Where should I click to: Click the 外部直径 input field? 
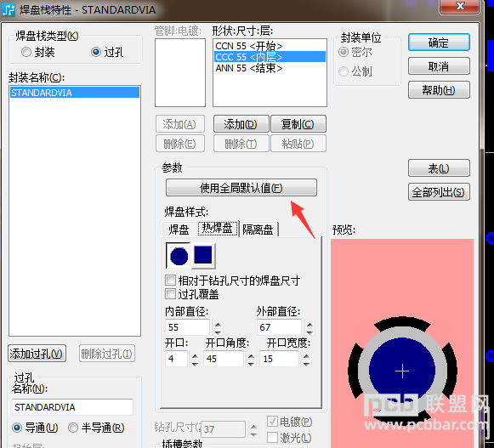click(279, 327)
